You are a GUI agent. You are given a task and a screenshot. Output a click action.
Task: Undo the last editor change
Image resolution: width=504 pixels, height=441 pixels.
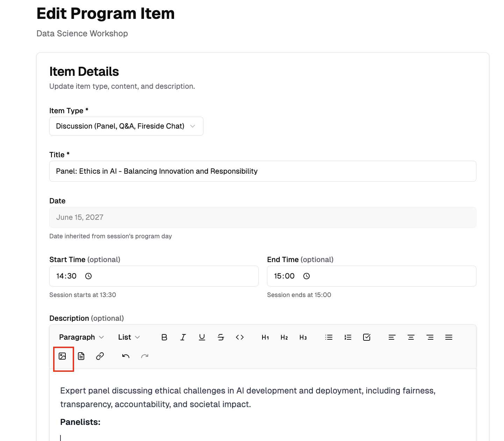click(126, 356)
